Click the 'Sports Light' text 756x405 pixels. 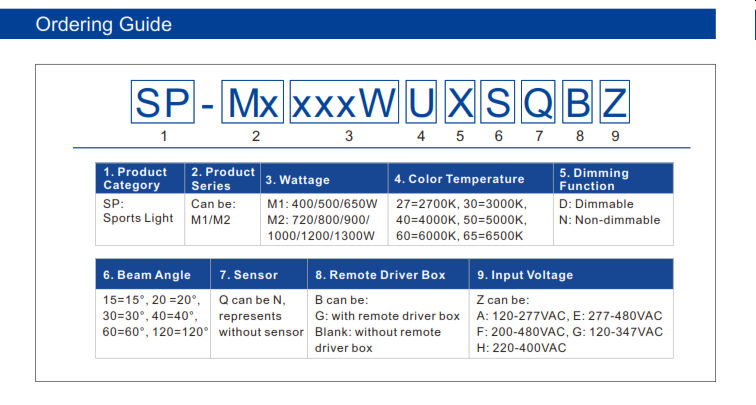pos(138,218)
